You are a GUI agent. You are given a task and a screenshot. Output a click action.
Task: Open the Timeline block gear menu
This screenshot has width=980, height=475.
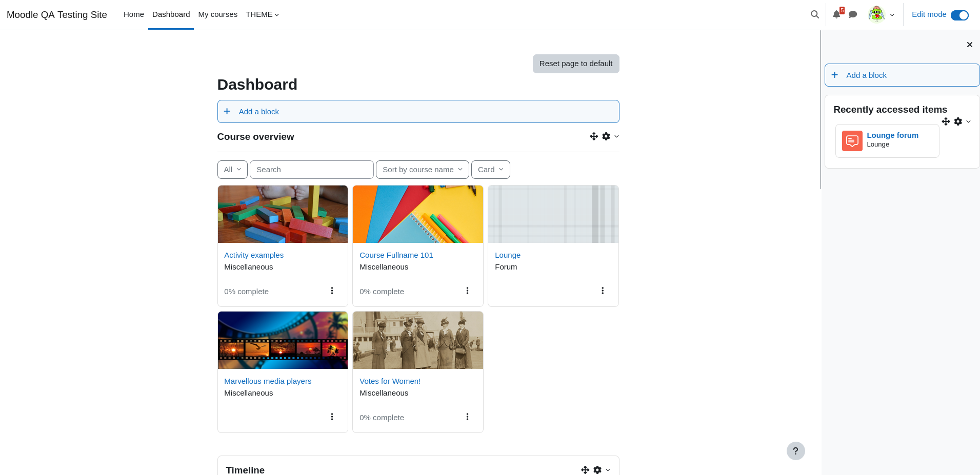(597, 470)
